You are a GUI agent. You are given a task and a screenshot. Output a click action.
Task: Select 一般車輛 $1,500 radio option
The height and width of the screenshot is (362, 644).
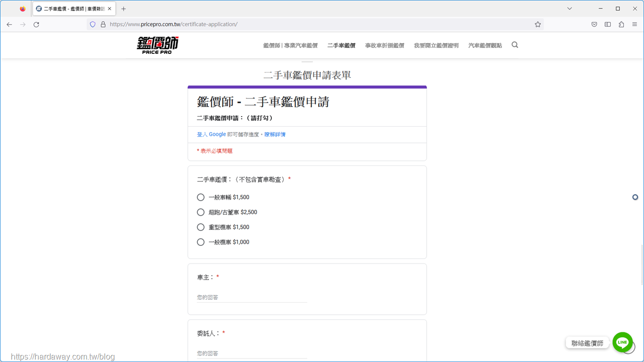201,197
